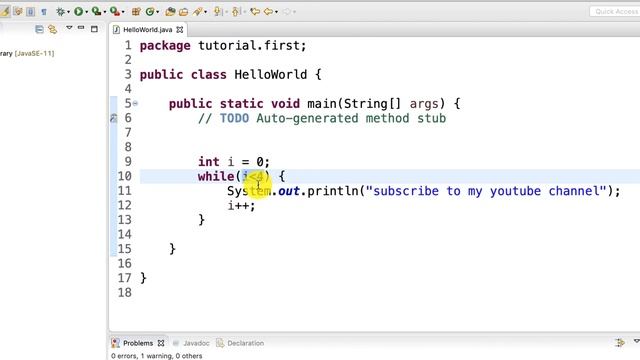Open the Run configurations dropdown arrow
The width and height of the screenshot is (640, 360).
pyautogui.click(x=87, y=12)
